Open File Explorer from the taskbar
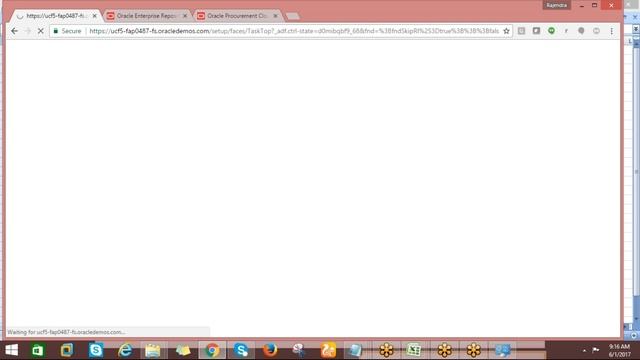 tap(153, 350)
